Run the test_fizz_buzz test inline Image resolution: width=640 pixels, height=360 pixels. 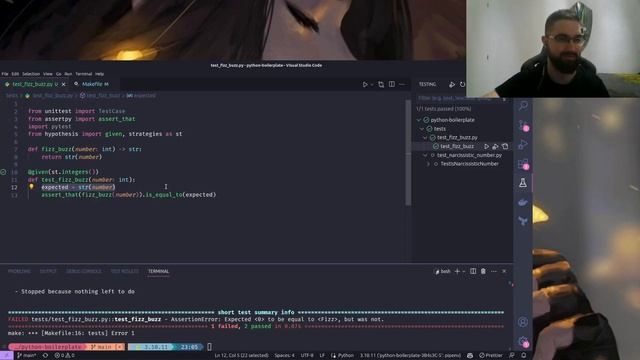pos(486,146)
